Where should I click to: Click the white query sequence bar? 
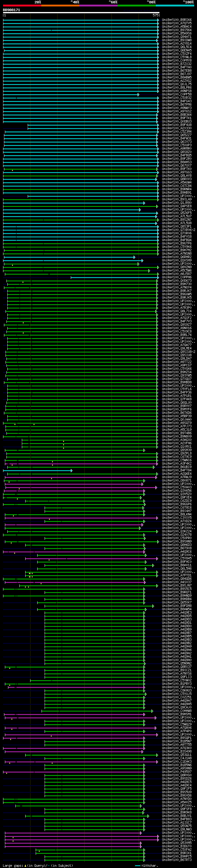(x=81, y=12)
